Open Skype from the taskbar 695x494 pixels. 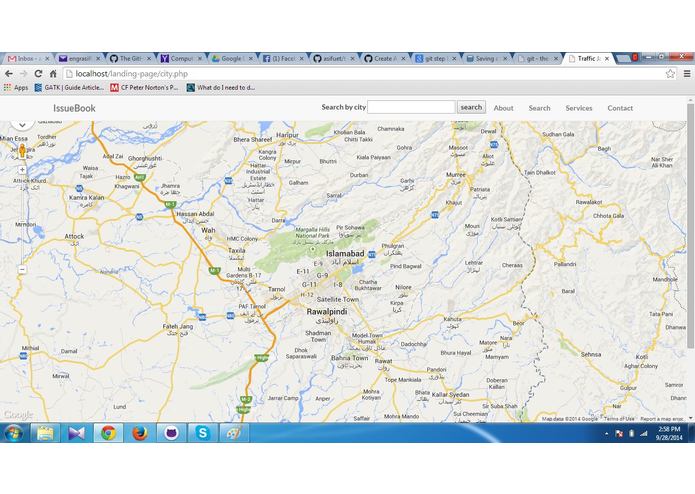pyautogui.click(x=203, y=433)
